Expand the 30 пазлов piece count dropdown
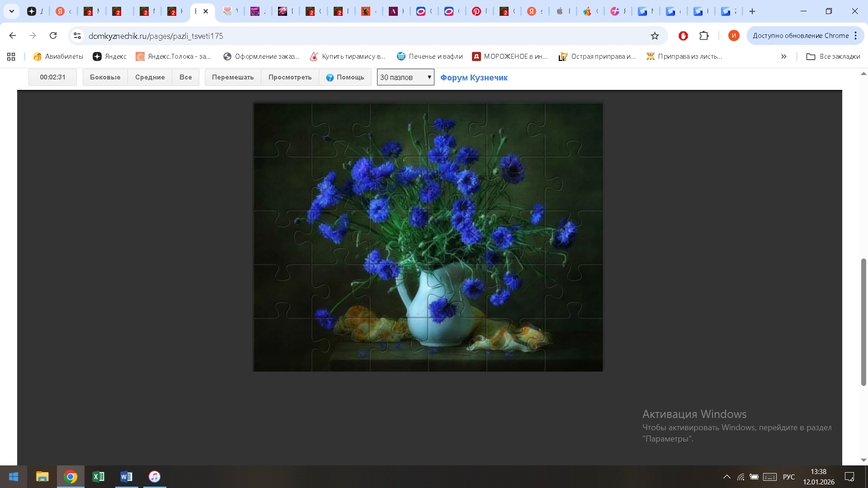868x488 pixels. [x=406, y=77]
